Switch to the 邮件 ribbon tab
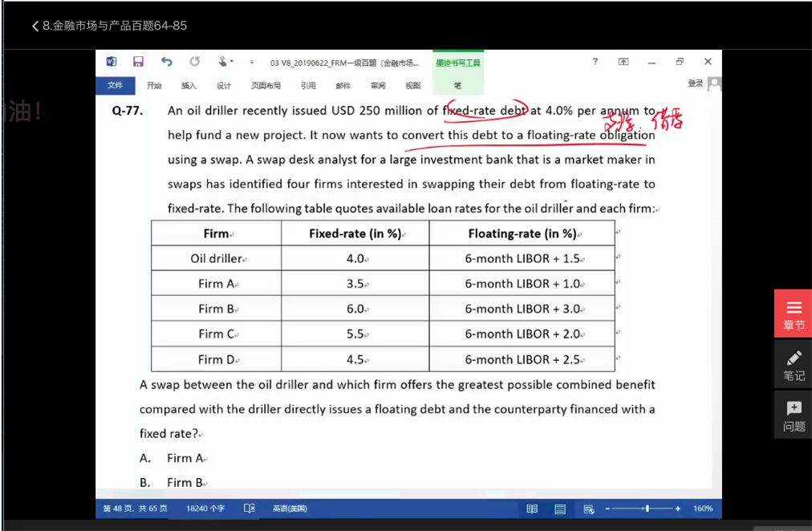 coord(343,85)
